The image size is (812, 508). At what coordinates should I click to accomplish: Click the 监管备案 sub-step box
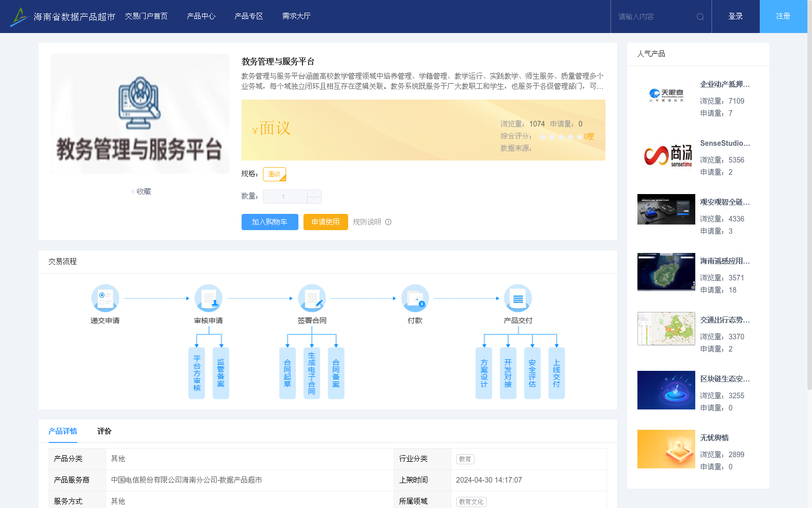221,373
